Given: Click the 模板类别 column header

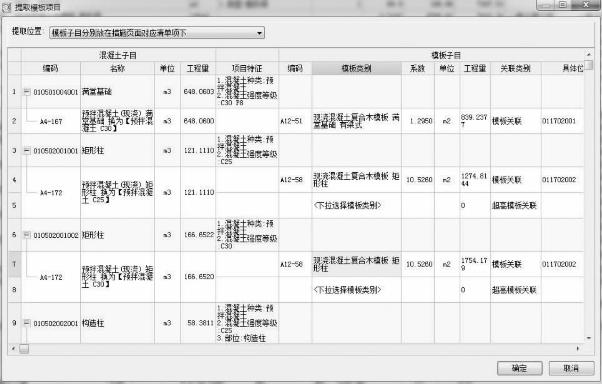Looking at the screenshot, I should coord(357,68).
